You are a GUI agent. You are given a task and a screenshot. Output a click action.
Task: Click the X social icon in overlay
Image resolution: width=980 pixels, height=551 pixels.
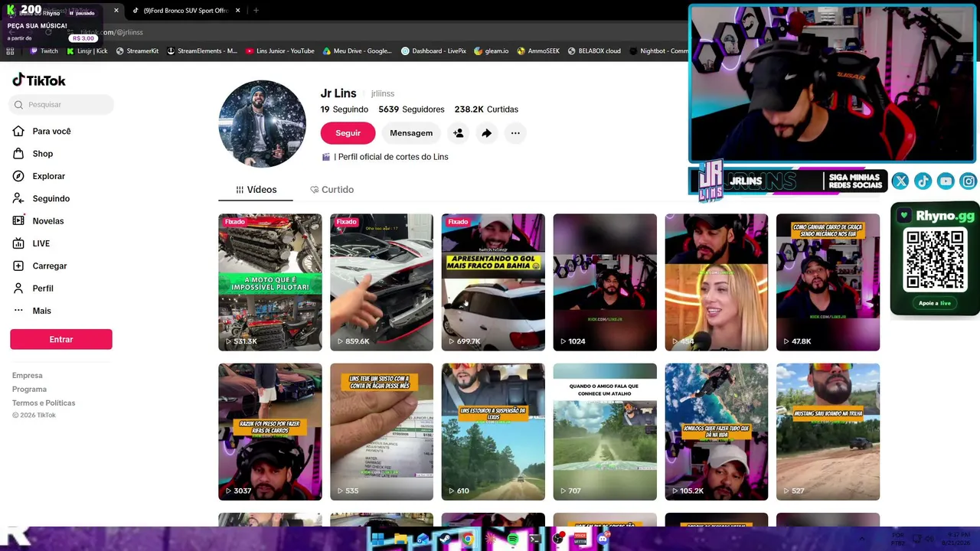pos(900,181)
